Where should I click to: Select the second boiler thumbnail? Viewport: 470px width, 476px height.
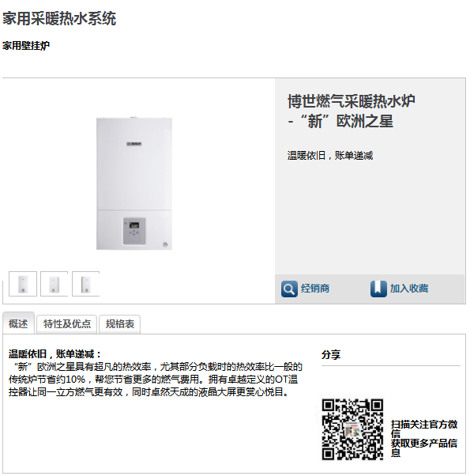[55, 284]
